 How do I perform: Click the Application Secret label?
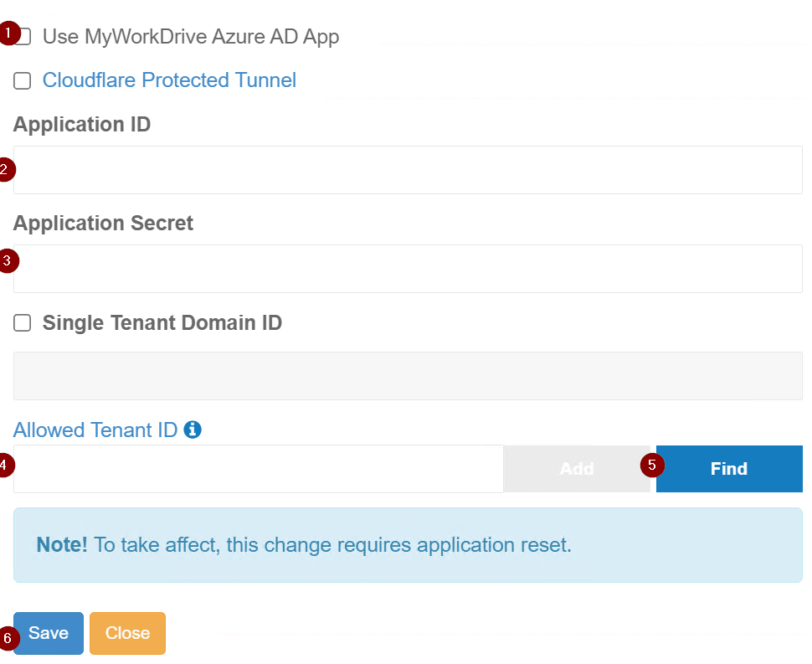click(x=103, y=223)
